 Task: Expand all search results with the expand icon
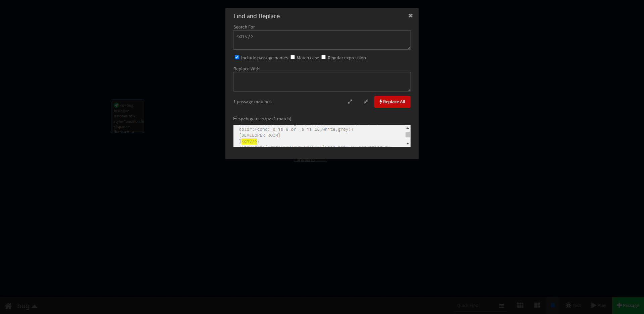click(x=350, y=102)
